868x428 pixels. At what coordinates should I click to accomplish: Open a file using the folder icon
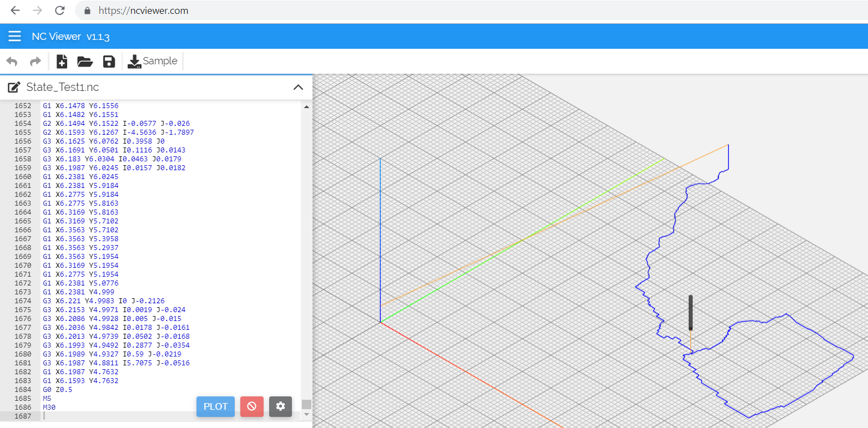coord(85,61)
